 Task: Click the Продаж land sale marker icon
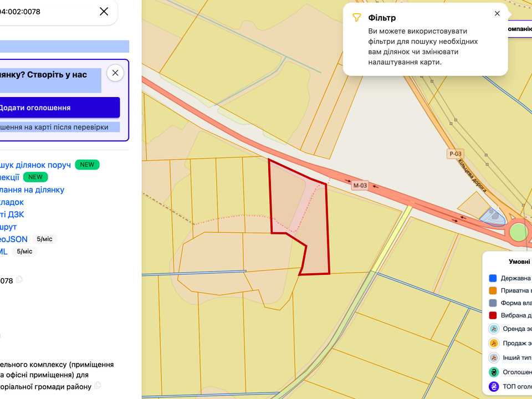(494, 344)
